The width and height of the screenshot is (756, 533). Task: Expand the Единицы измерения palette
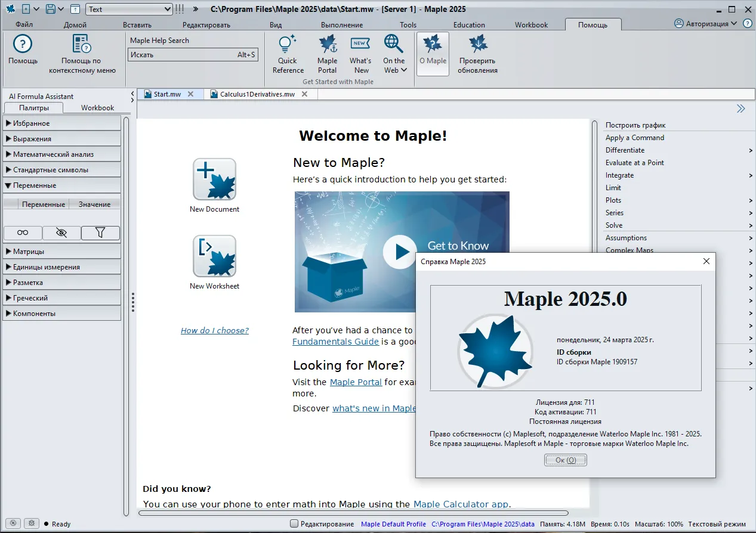point(62,267)
